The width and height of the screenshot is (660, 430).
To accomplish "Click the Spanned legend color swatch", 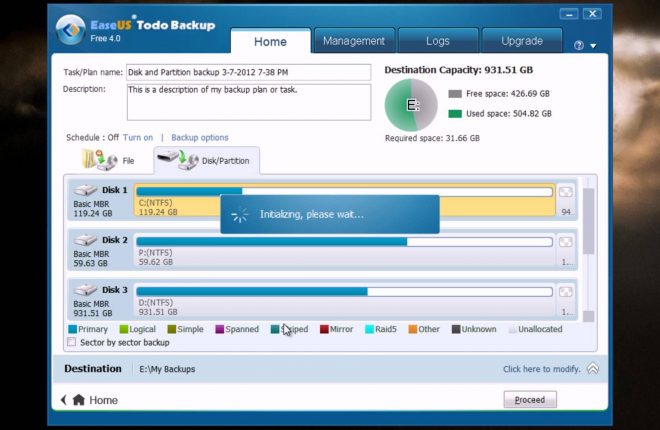I will [220, 329].
